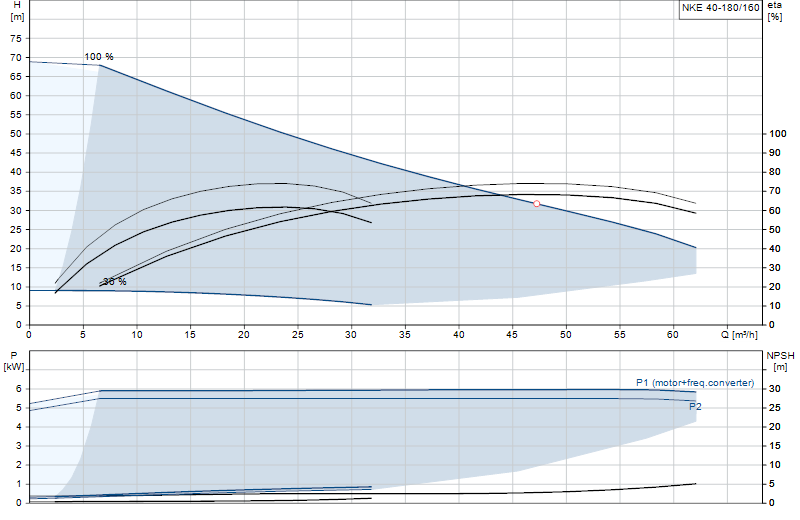Click the 30 value on NPSH axis

pos(774,389)
